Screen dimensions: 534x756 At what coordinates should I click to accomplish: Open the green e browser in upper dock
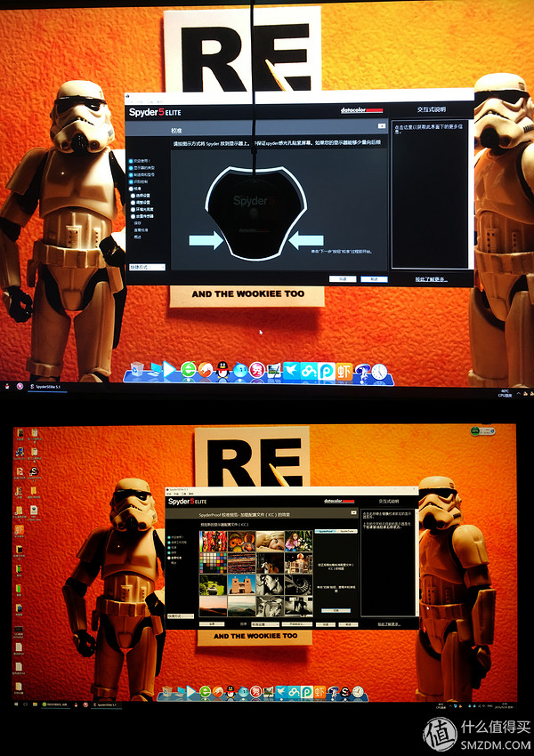click(189, 370)
